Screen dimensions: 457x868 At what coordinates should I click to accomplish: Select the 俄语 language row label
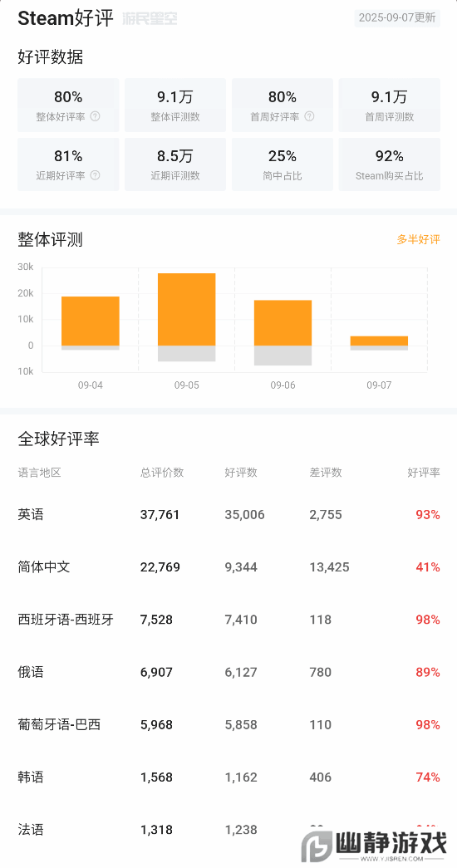[31, 673]
